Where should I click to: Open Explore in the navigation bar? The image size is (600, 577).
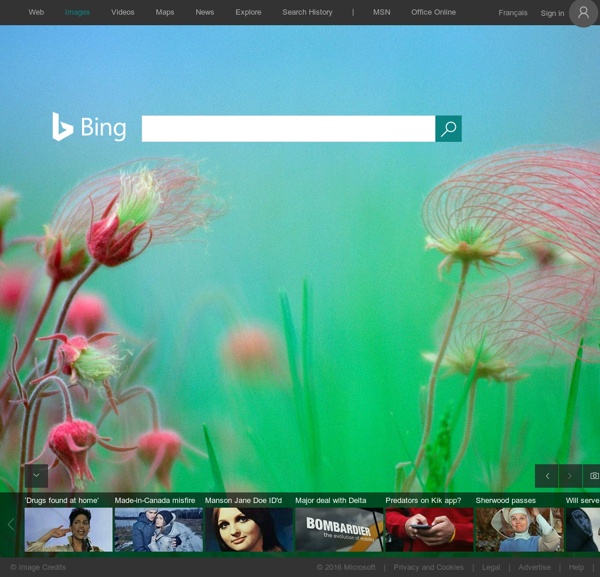click(248, 12)
